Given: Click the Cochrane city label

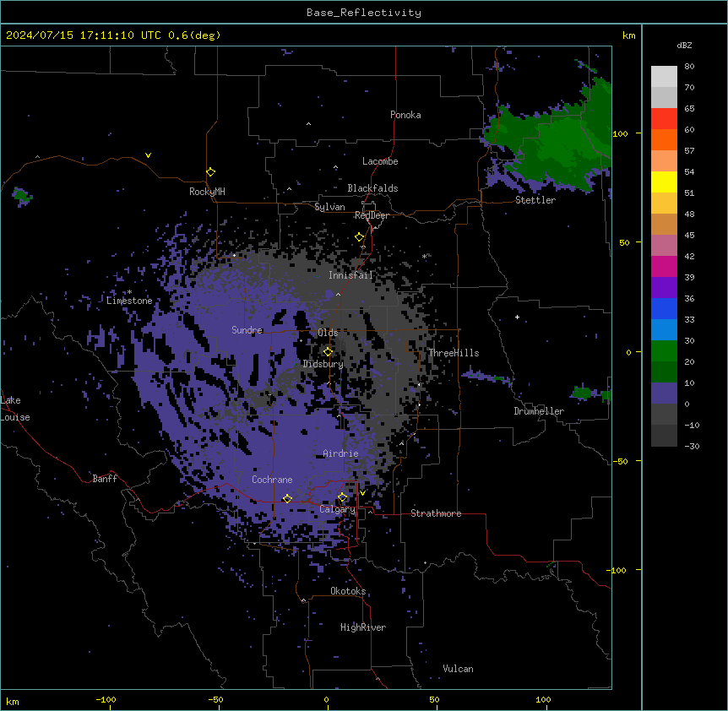Looking at the screenshot, I should click(272, 480).
